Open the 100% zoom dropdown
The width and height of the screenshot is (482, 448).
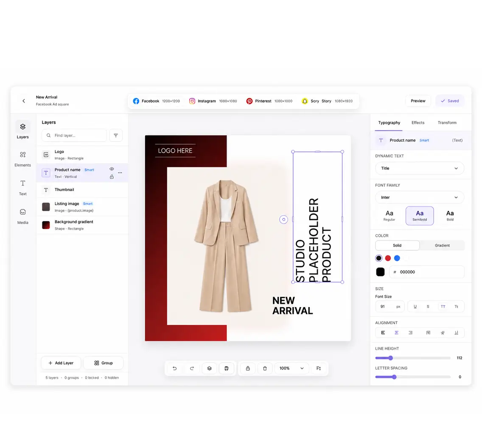291,368
